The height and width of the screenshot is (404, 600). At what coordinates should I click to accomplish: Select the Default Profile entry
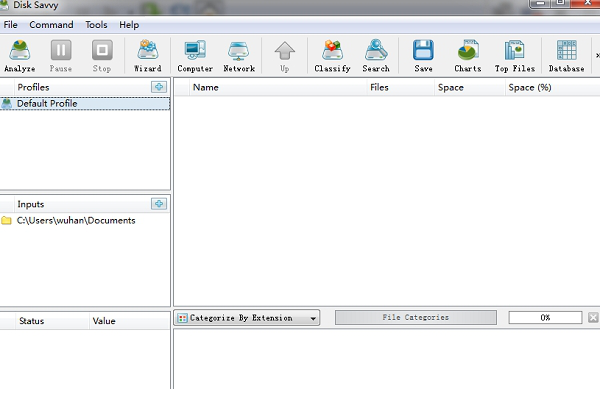[85, 103]
